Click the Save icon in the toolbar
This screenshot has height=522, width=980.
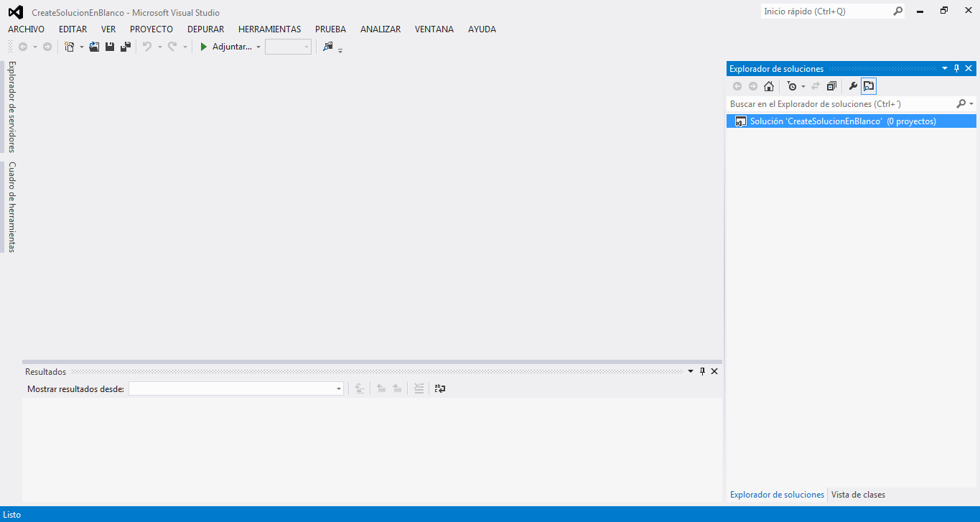point(110,47)
